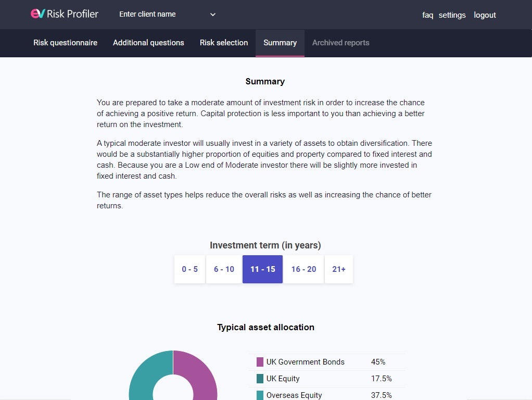Click the logout link
Screen dimensions: 532x400
[x=485, y=15]
